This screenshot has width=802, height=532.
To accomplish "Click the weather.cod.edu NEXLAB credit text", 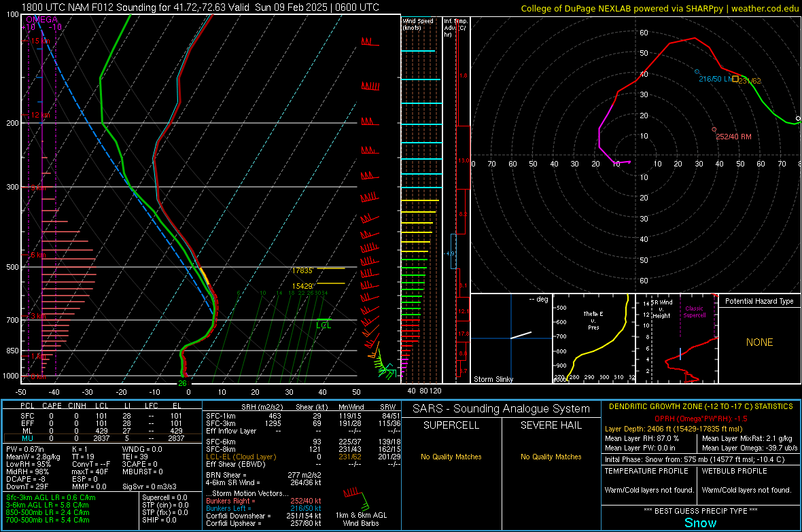I will click(660, 8).
